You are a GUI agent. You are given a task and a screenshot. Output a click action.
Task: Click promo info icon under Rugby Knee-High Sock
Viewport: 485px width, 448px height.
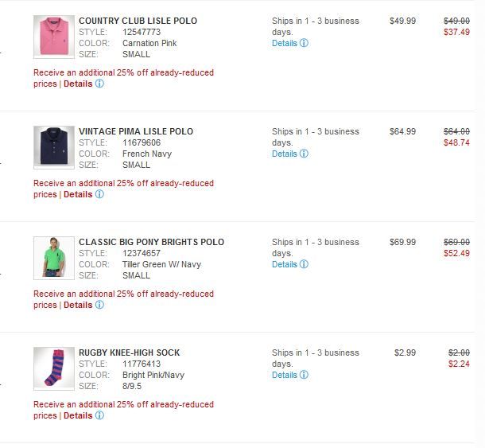[x=99, y=415]
